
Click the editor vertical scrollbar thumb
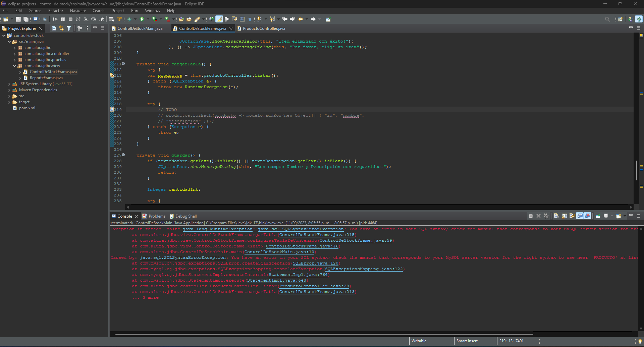pos(636,170)
